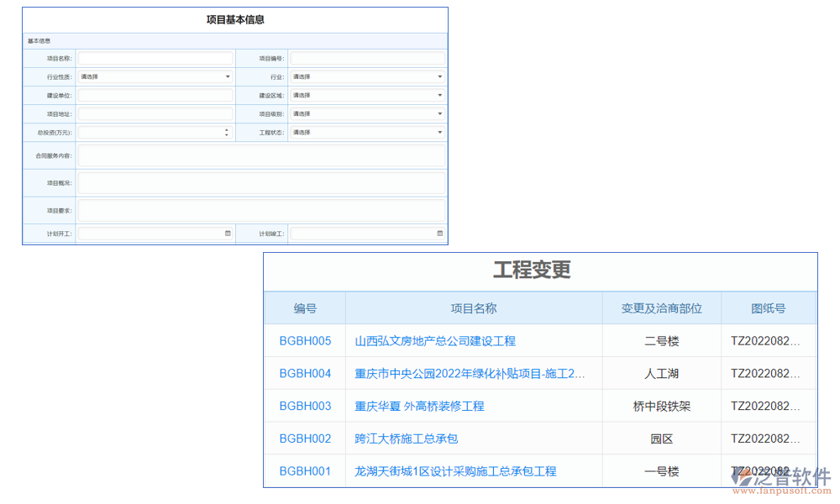
Task: Open change record BGBH001
Action: click(x=304, y=471)
